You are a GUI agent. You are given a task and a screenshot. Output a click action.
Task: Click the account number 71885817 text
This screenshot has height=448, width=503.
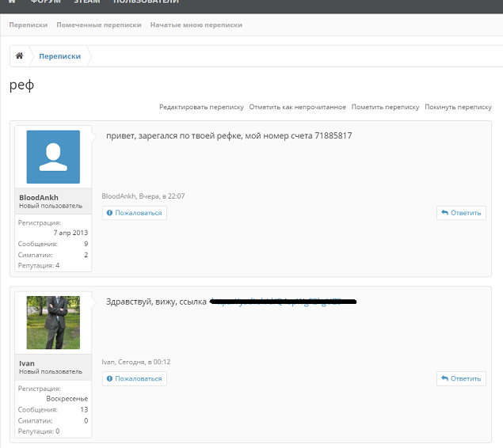click(x=333, y=135)
